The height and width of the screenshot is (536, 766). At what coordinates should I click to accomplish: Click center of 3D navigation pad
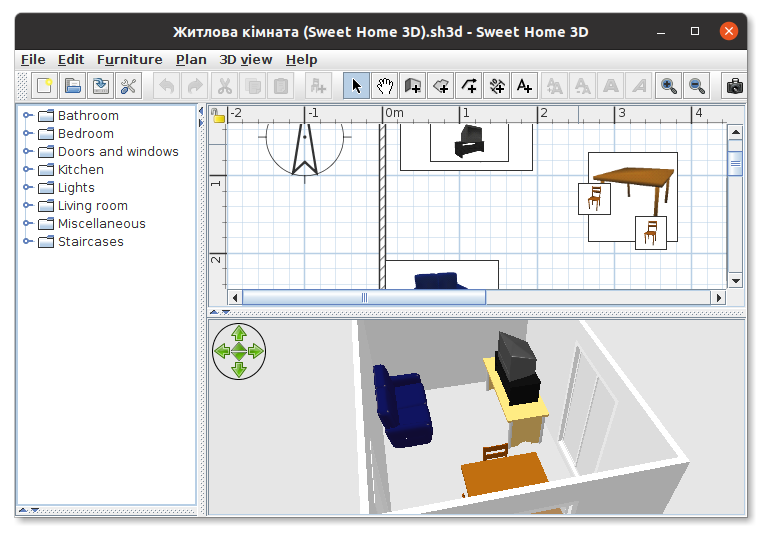(x=239, y=351)
